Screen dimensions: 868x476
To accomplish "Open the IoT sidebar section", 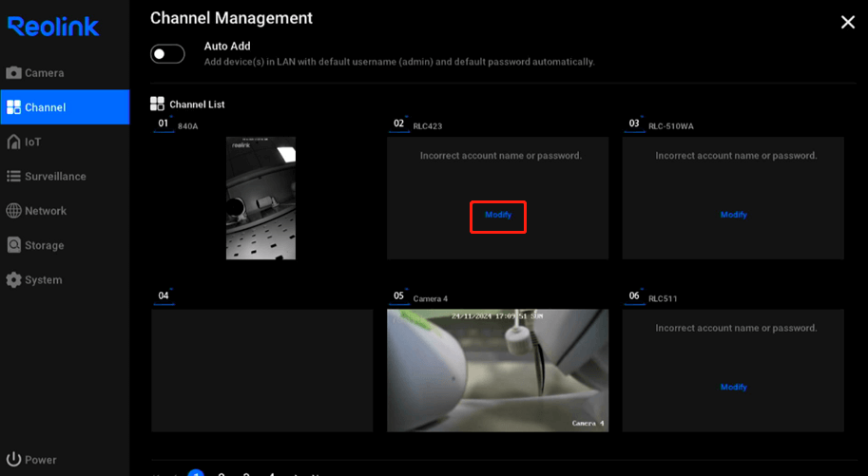I will tap(23, 142).
